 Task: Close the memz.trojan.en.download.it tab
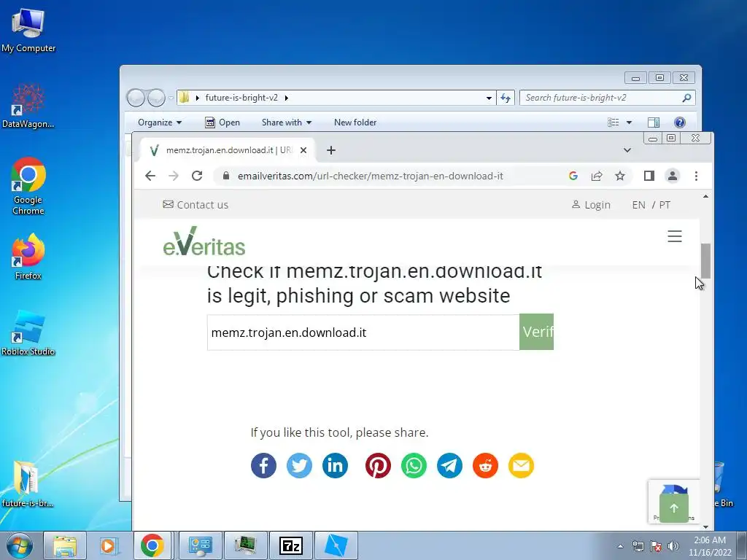(303, 150)
